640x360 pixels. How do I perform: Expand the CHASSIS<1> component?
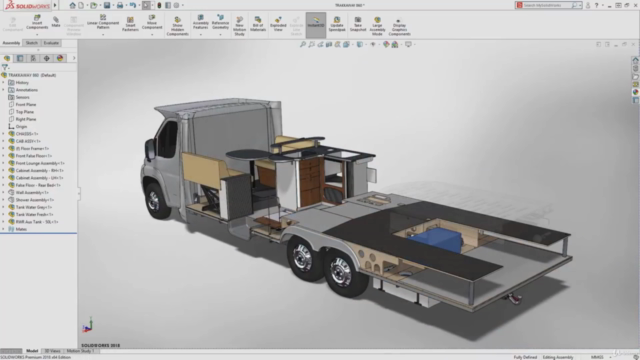(x=4, y=134)
